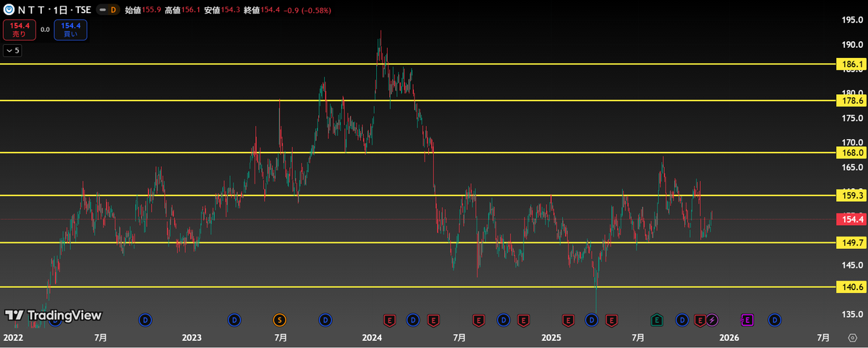Click the NTT・1日・TSE symbol title
Screen dimensions: 868x348
[54, 11]
